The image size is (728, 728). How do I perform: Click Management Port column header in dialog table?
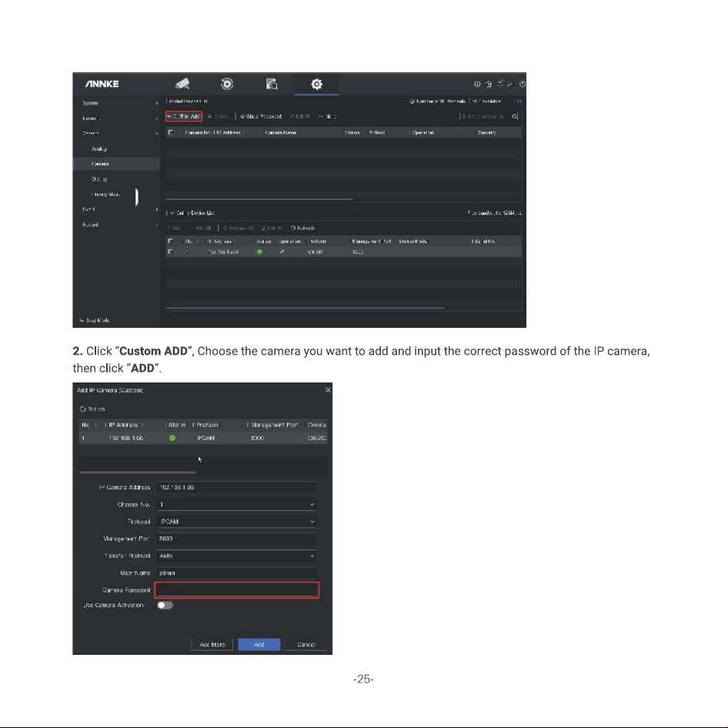pos(274,425)
